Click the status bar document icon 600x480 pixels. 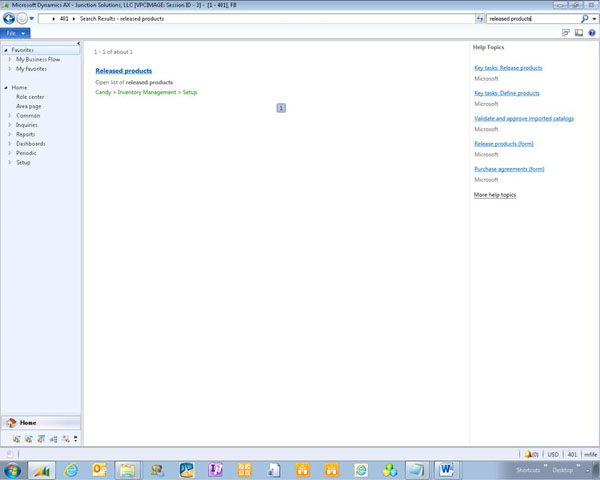[x=10, y=454]
